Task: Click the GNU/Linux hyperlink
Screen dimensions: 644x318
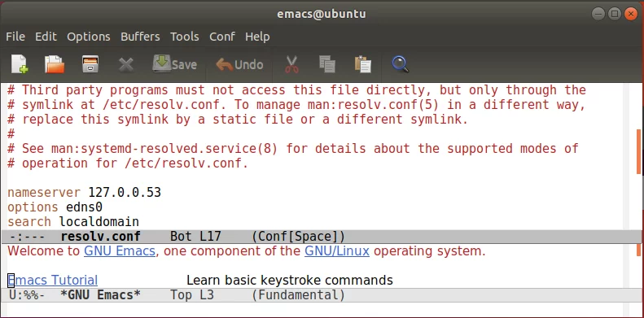Action: tap(337, 251)
